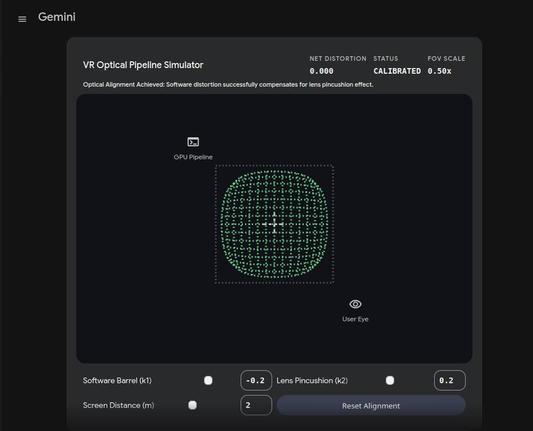This screenshot has width=533, height=431.
Task: Adjust the Screen Distance (m) slider handle
Action: pyautogui.click(x=192, y=405)
